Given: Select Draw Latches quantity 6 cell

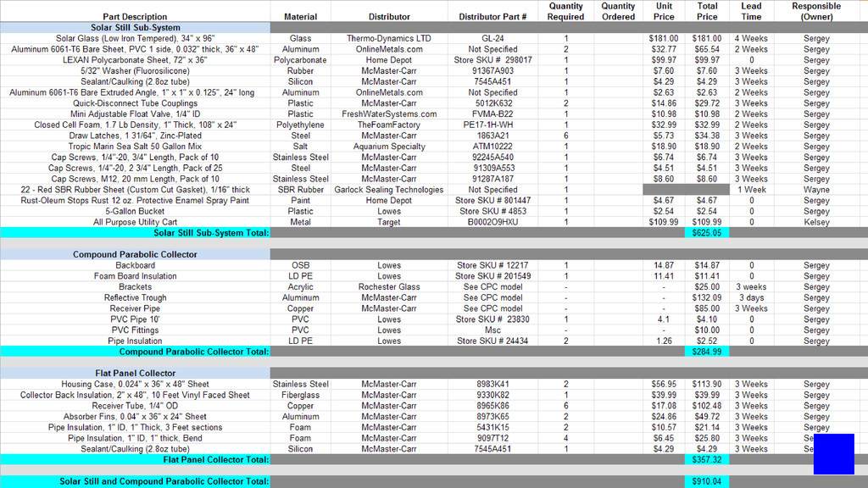Looking at the screenshot, I should (x=565, y=136).
